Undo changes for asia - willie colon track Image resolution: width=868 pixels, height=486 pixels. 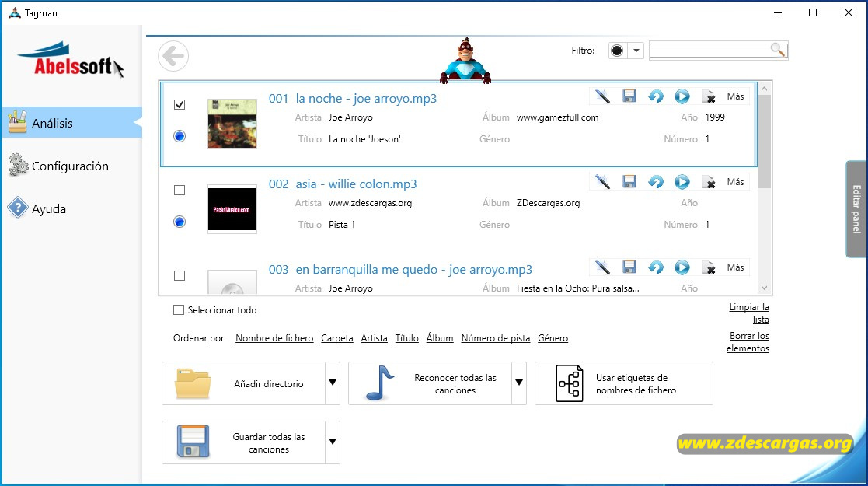pyautogui.click(x=655, y=182)
